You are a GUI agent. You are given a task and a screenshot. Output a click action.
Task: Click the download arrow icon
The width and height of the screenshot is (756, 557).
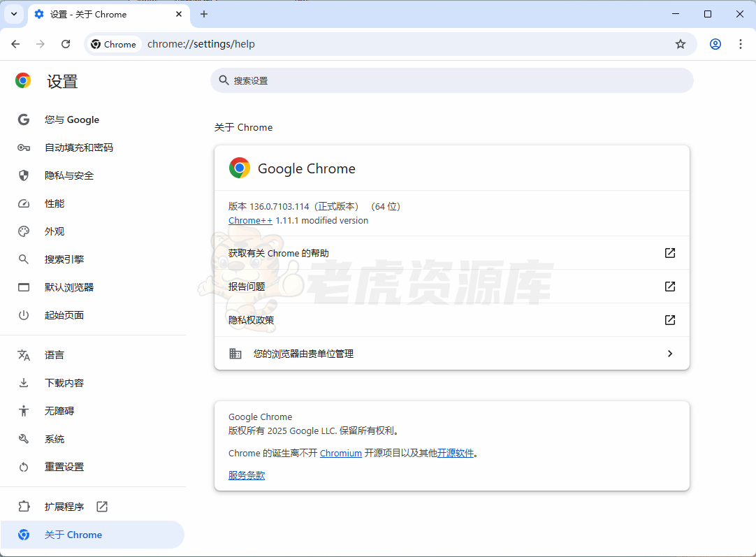(24, 383)
